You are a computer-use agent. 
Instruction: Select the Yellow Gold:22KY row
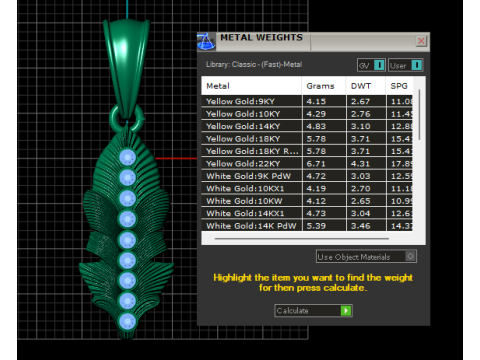click(307, 164)
